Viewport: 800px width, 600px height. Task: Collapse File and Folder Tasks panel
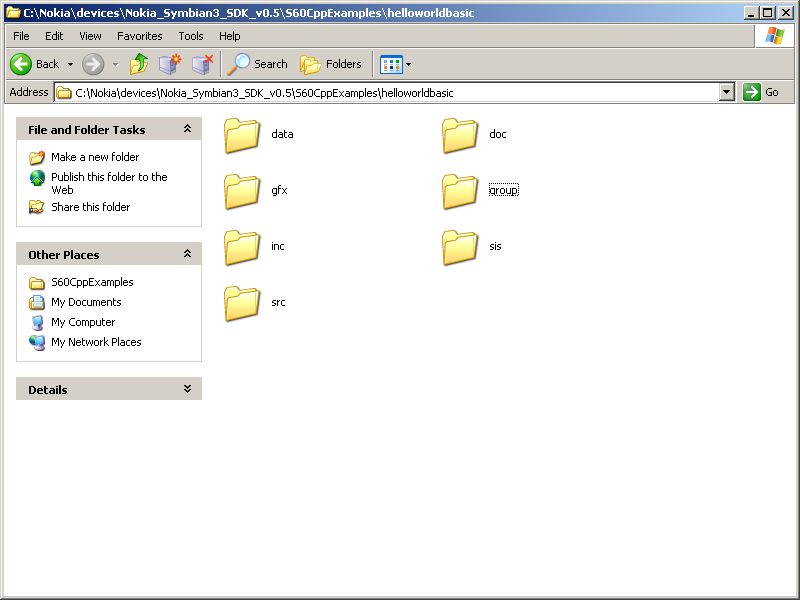tap(187, 129)
